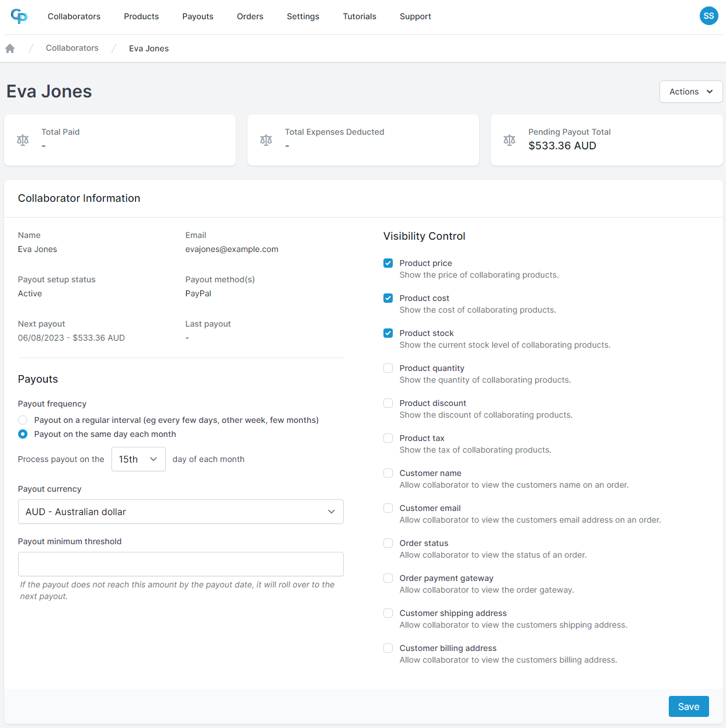Click the scale icon on Total Expenses Deducted card
This screenshot has height=728, width=726.
pyautogui.click(x=266, y=140)
